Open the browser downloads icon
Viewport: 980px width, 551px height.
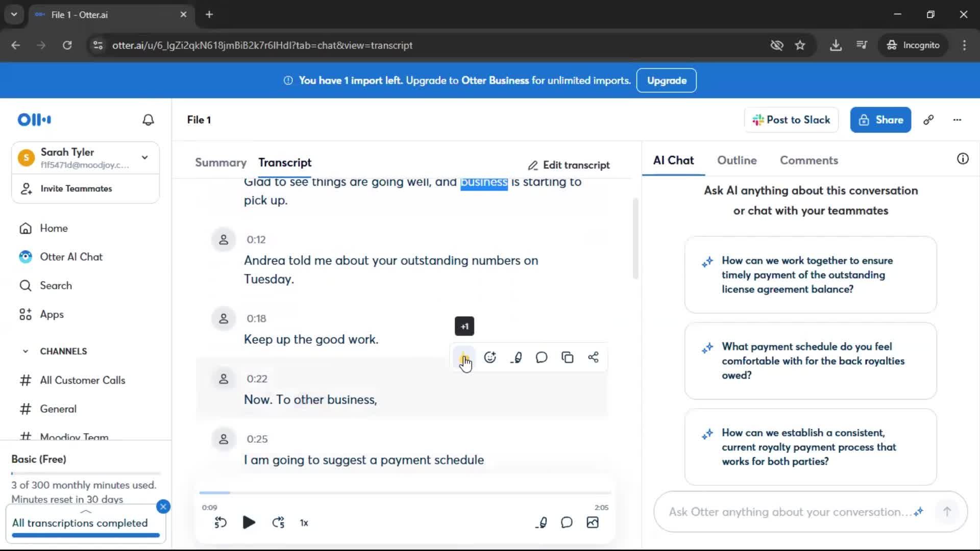tap(836, 45)
